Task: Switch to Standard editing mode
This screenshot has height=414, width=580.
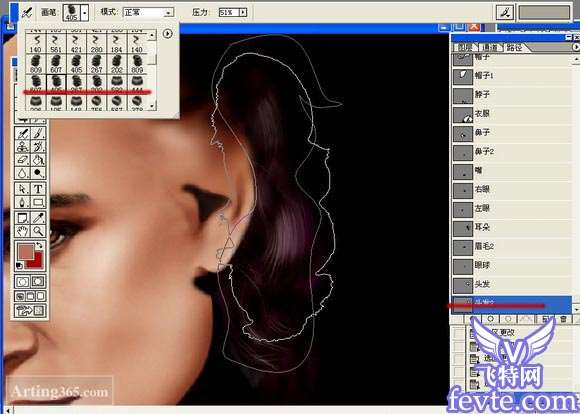Action: pyautogui.click(x=23, y=282)
